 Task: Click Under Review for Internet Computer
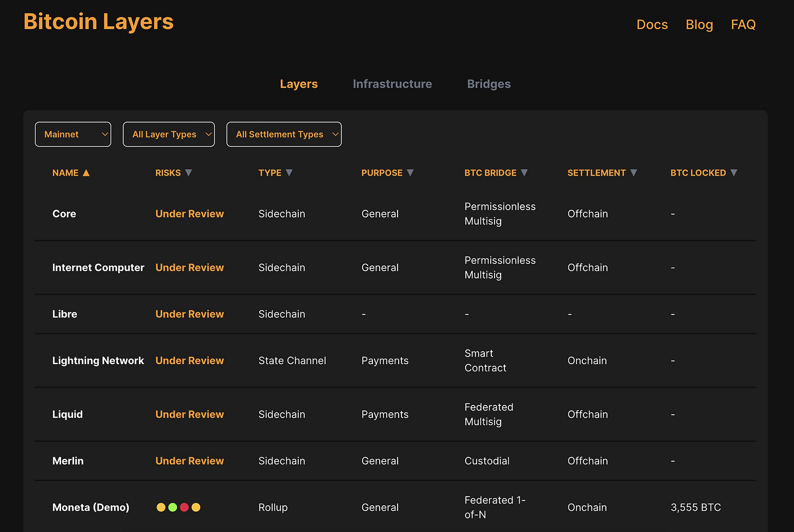pos(190,268)
